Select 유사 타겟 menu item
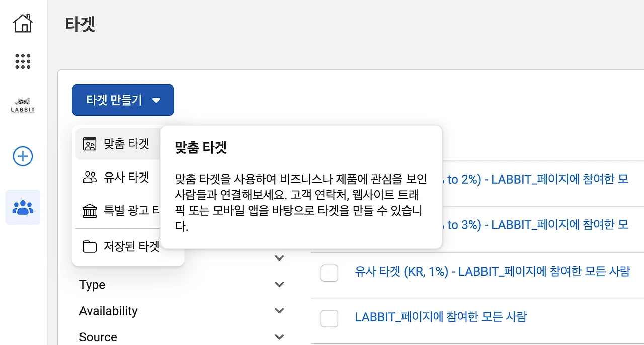Image resolution: width=644 pixels, height=345 pixels. pyautogui.click(x=126, y=178)
